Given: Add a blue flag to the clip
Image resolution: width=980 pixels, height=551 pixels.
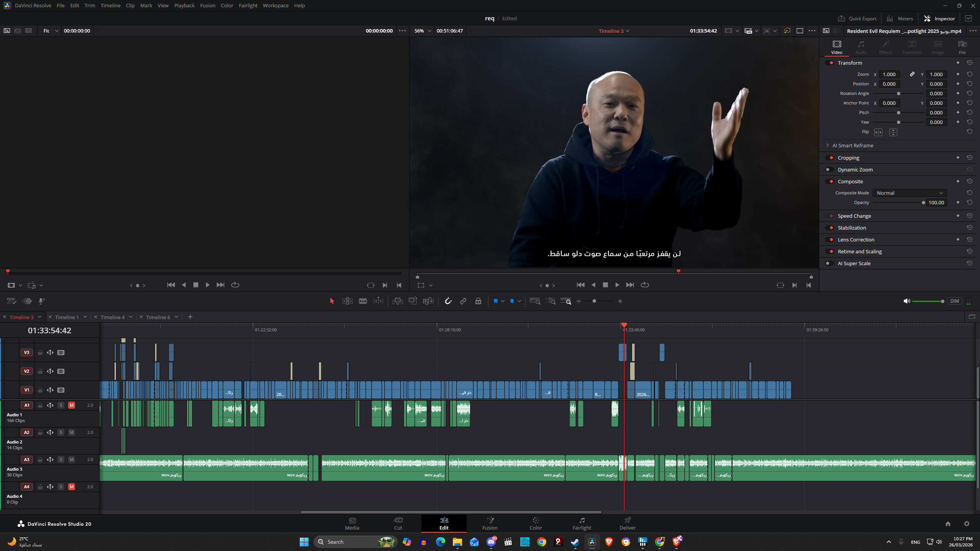Looking at the screenshot, I should point(495,301).
